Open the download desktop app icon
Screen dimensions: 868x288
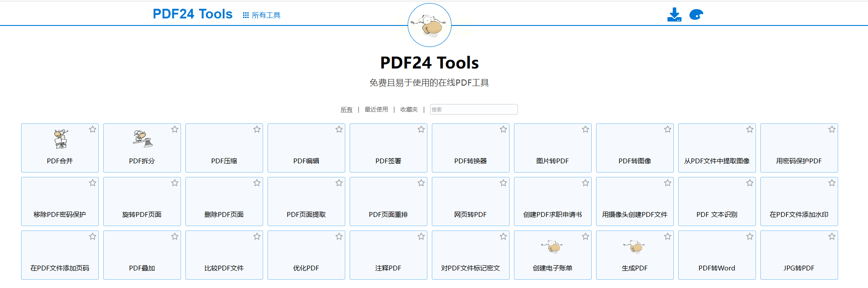coord(674,14)
